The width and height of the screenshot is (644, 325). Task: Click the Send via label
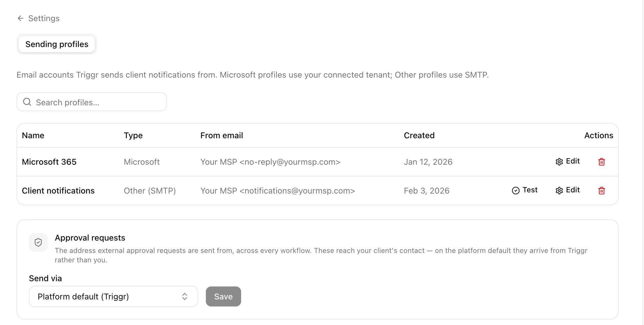(45, 278)
